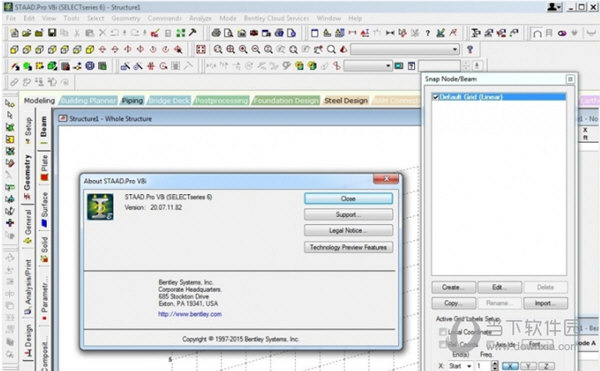Switch to the Modeling tab
The image size is (600, 371).
(39, 101)
